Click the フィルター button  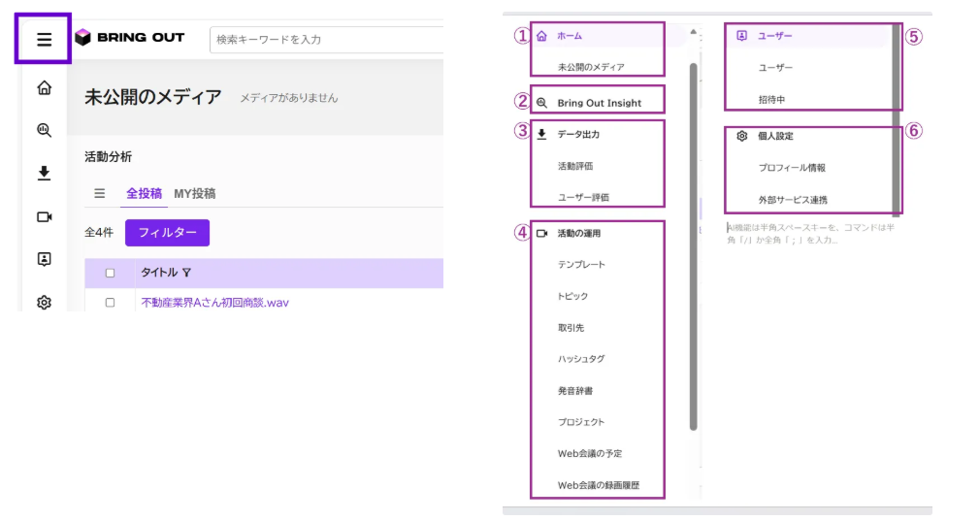click(x=167, y=233)
